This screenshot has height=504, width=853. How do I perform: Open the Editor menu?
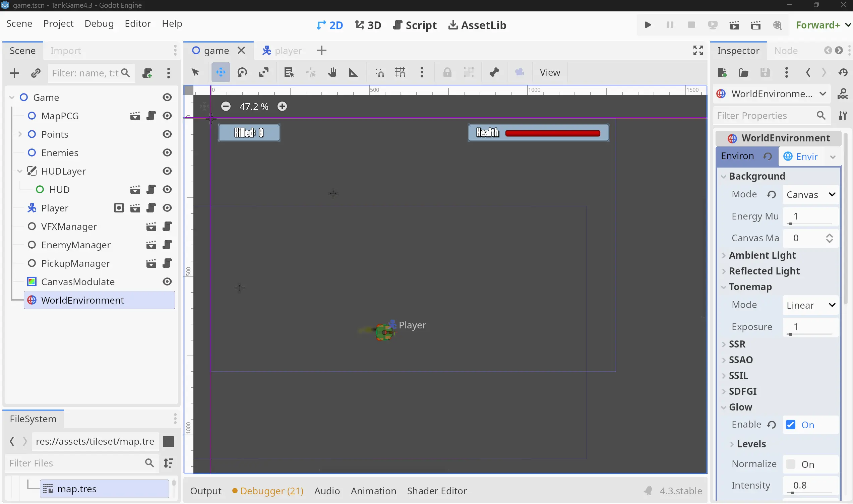tap(137, 23)
